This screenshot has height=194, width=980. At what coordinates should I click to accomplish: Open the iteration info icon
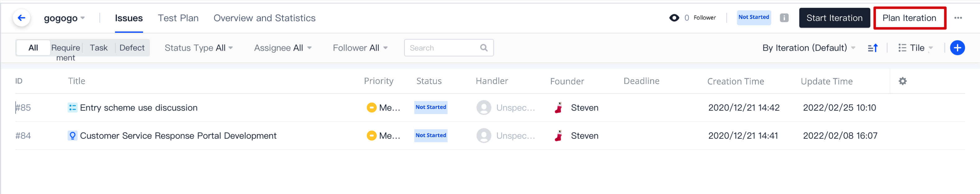point(784,18)
